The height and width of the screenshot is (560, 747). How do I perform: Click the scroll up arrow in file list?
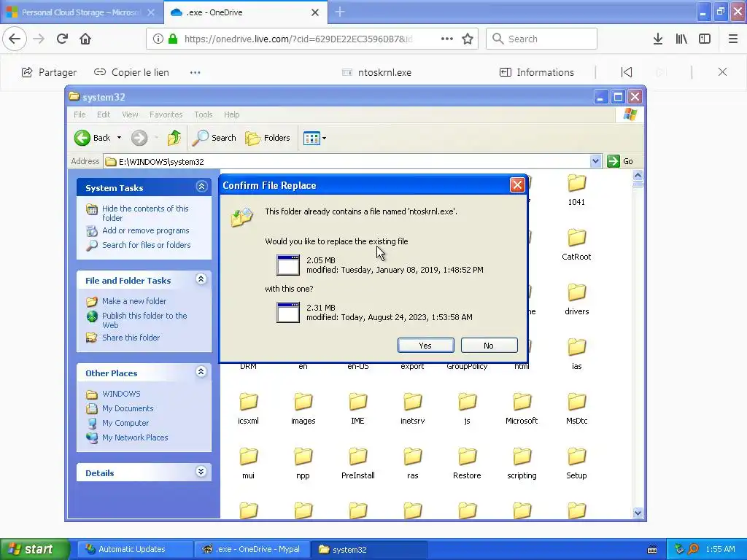click(x=638, y=175)
